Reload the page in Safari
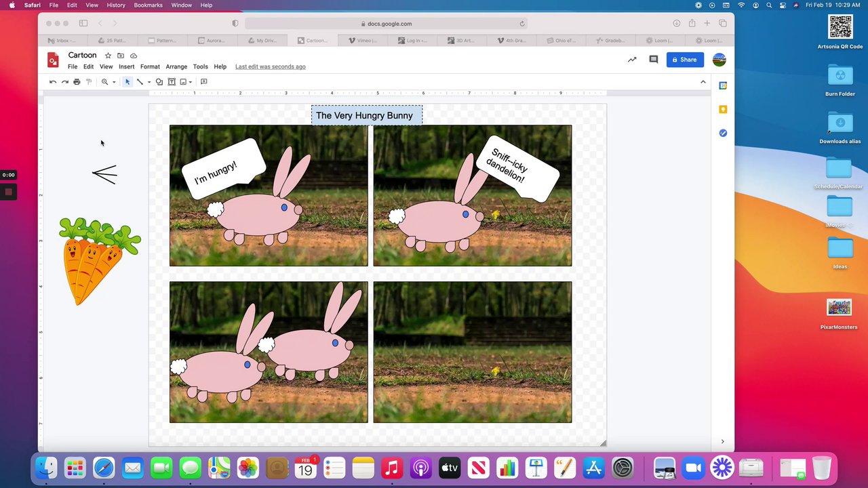 point(522,24)
